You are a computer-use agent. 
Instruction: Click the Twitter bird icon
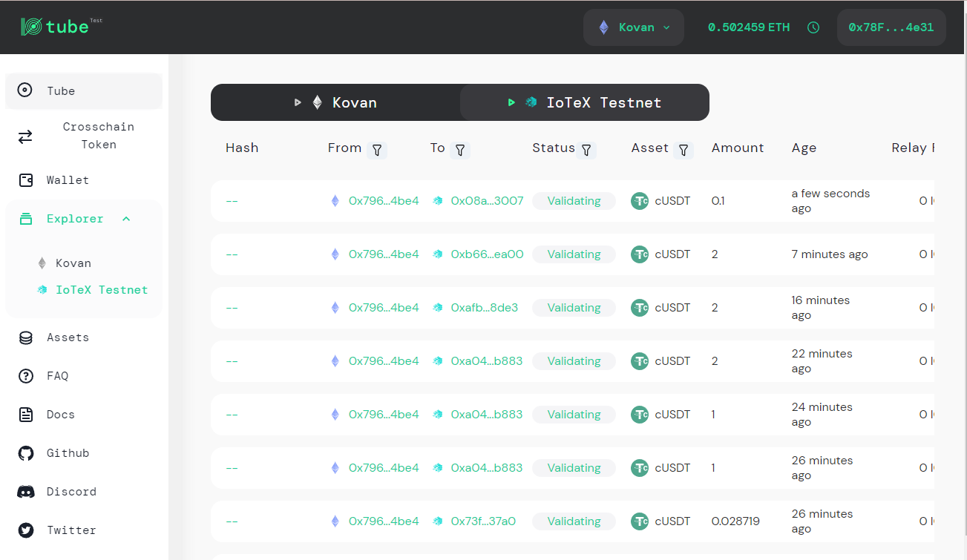click(x=26, y=530)
